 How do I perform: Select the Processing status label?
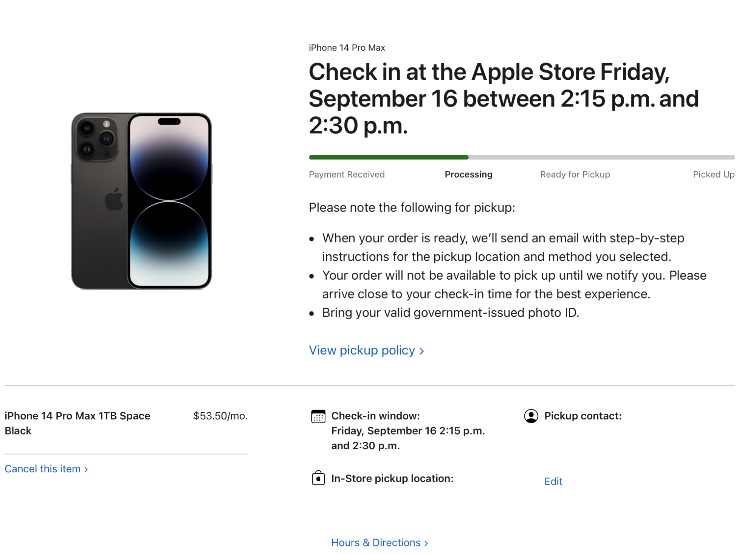pos(468,174)
